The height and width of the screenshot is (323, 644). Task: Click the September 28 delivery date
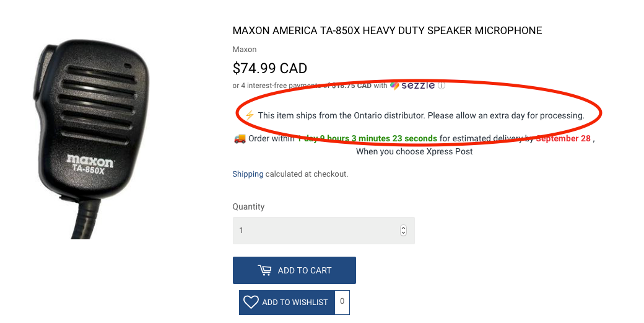563,138
